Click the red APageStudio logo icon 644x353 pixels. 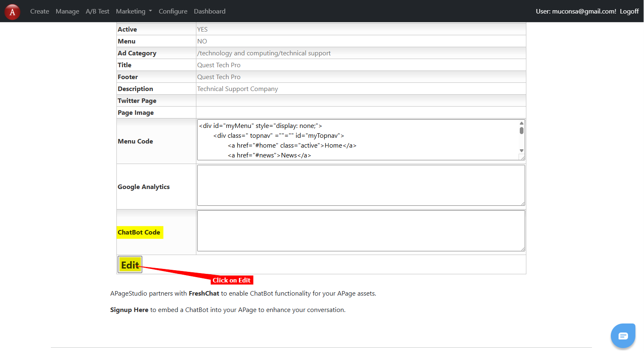coord(12,12)
